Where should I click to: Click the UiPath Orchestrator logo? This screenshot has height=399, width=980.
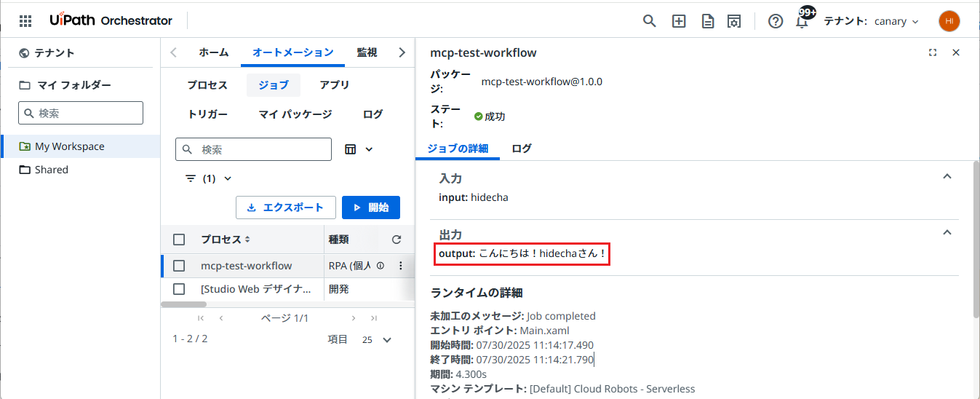[111, 20]
